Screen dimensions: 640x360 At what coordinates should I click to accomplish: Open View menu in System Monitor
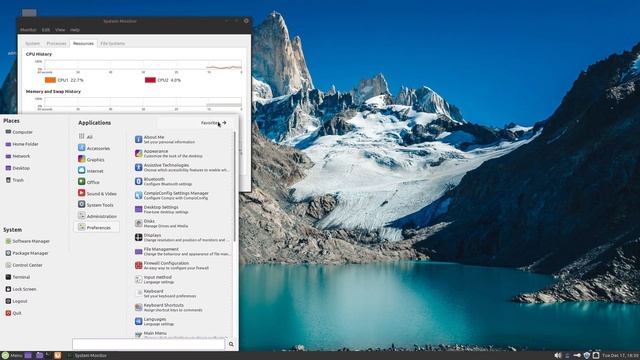pos(60,30)
